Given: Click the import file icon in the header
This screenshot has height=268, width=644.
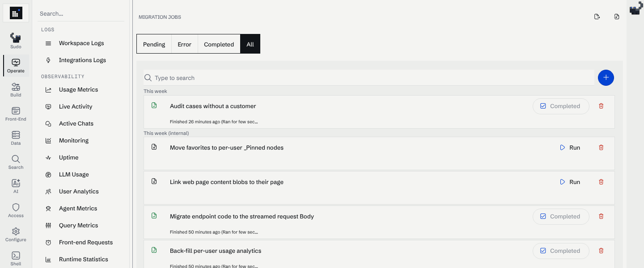Looking at the screenshot, I should coord(617,17).
